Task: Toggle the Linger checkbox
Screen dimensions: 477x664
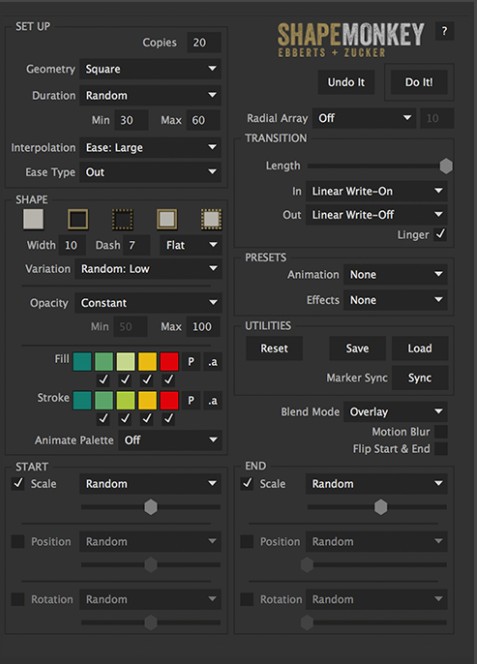Action: pyautogui.click(x=441, y=234)
